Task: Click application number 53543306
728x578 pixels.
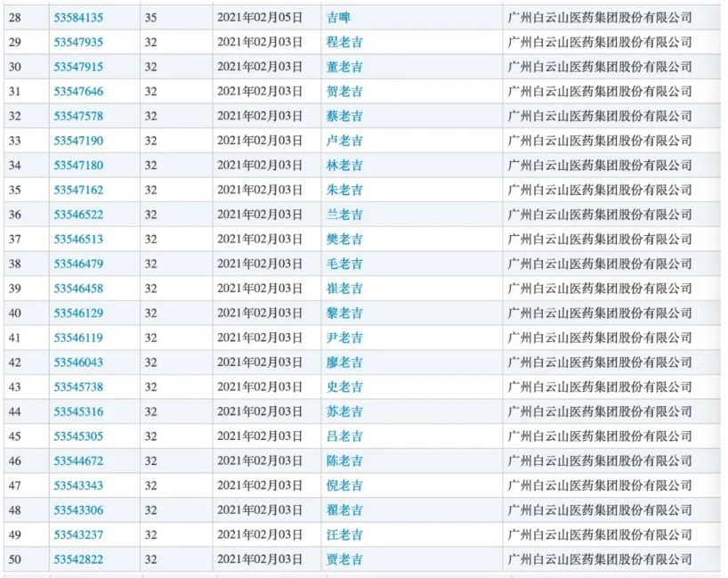Action: (78, 510)
